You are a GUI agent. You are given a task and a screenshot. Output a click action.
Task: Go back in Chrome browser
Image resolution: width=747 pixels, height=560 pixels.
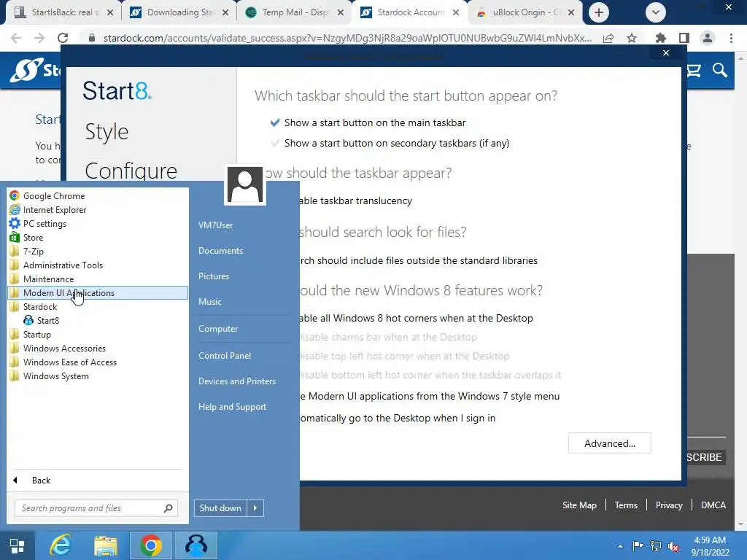coord(16,38)
